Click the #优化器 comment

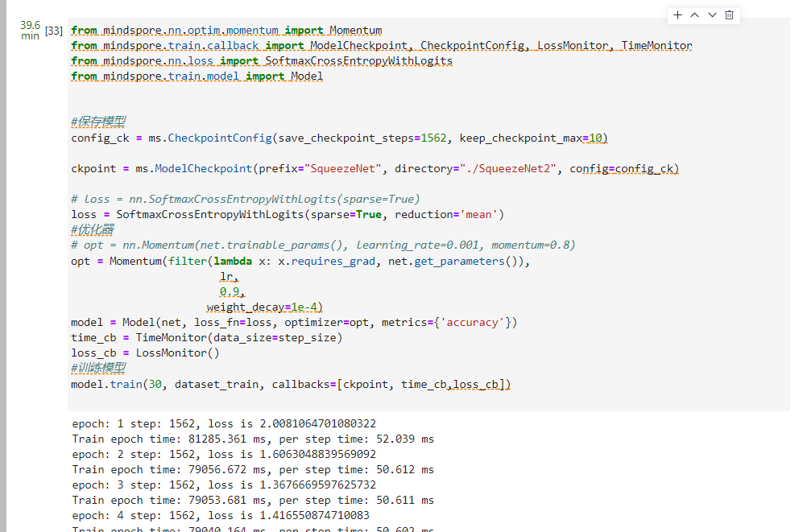coord(92,229)
